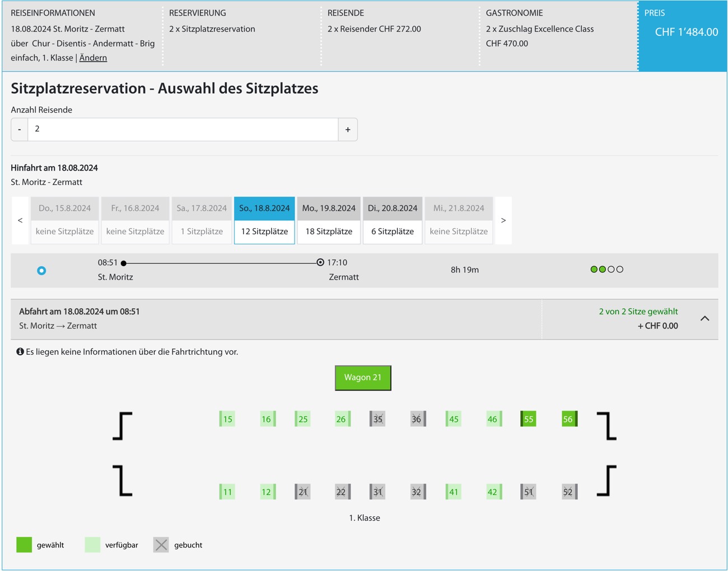Collapse the seat selection panel chevron
The image size is (728, 571).
(705, 318)
